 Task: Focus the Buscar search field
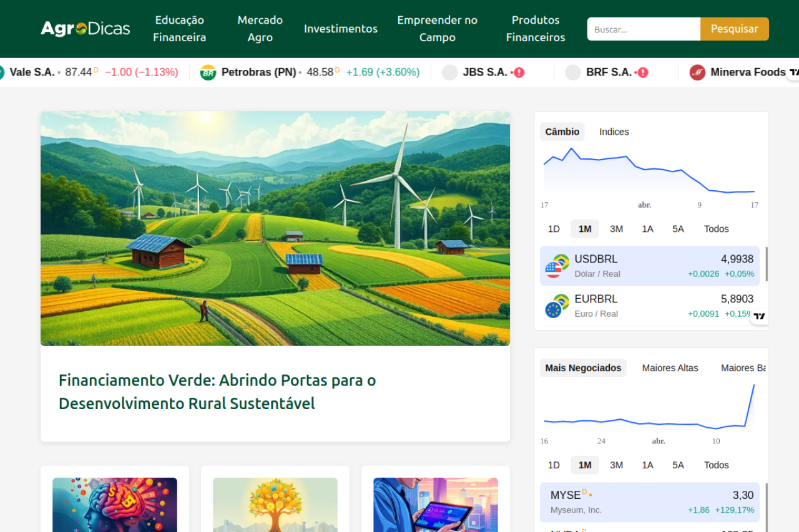click(643, 29)
